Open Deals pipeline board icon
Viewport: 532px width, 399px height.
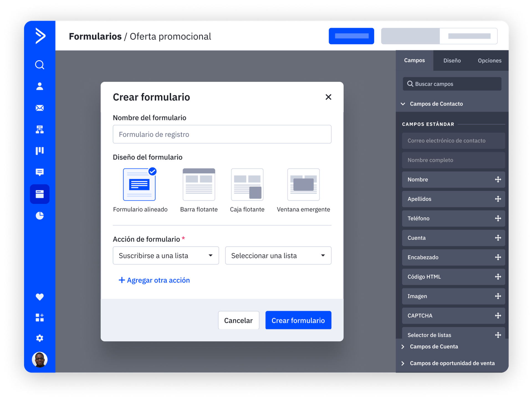pyautogui.click(x=40, y=151)
